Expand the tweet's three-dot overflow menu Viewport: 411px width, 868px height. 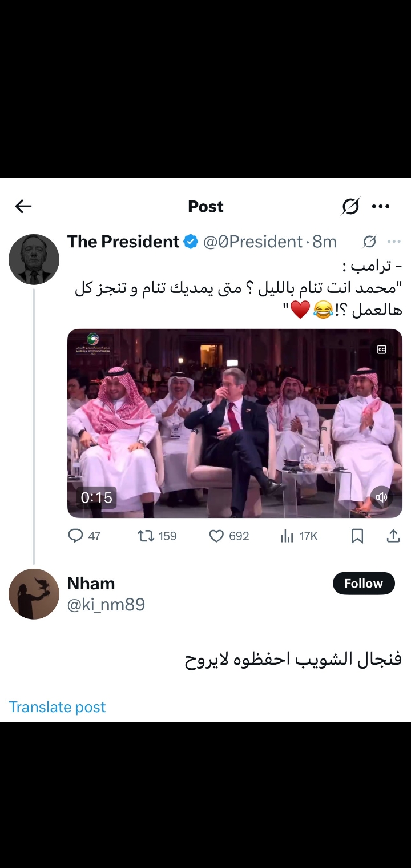pos(394,242)
